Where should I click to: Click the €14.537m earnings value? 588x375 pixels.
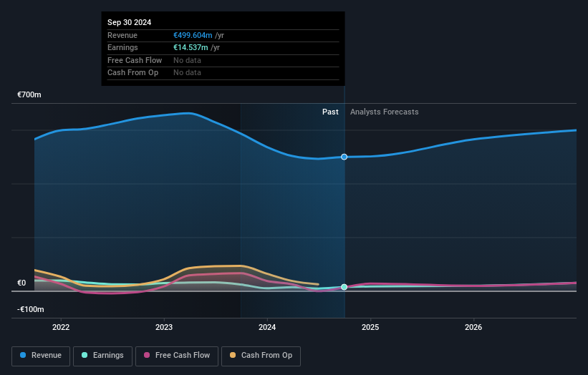click(x=191, y=47)
